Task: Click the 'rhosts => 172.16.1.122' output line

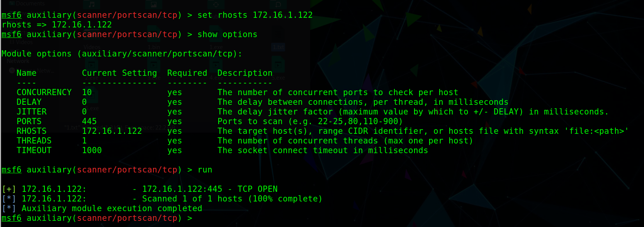Action: (57, 25)
